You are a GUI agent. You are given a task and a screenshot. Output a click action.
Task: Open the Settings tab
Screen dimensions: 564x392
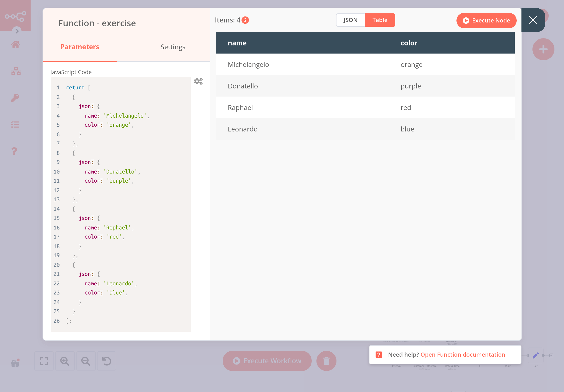173,47
